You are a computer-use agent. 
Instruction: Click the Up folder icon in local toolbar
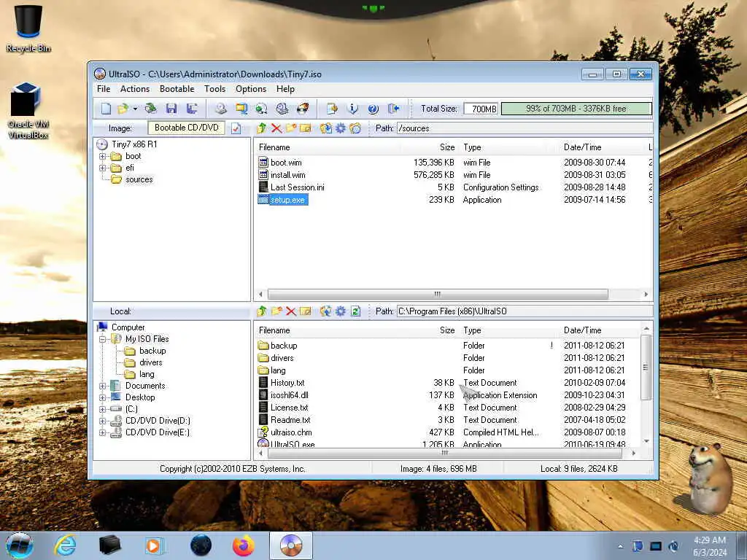click(x=261, y=311)
